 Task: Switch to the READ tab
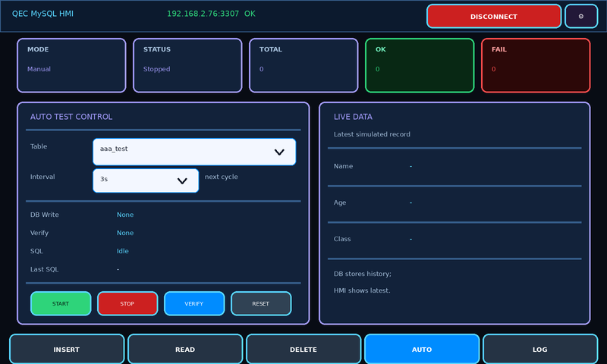(185, 350)
